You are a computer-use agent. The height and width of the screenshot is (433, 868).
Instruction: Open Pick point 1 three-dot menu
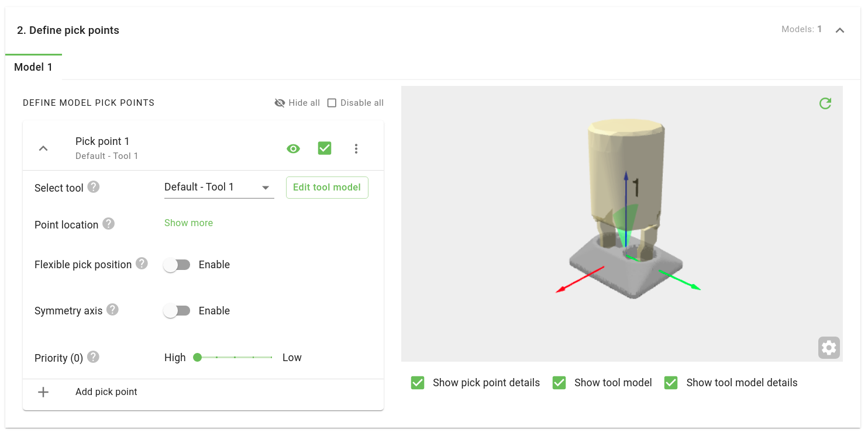tap(356, 148)
